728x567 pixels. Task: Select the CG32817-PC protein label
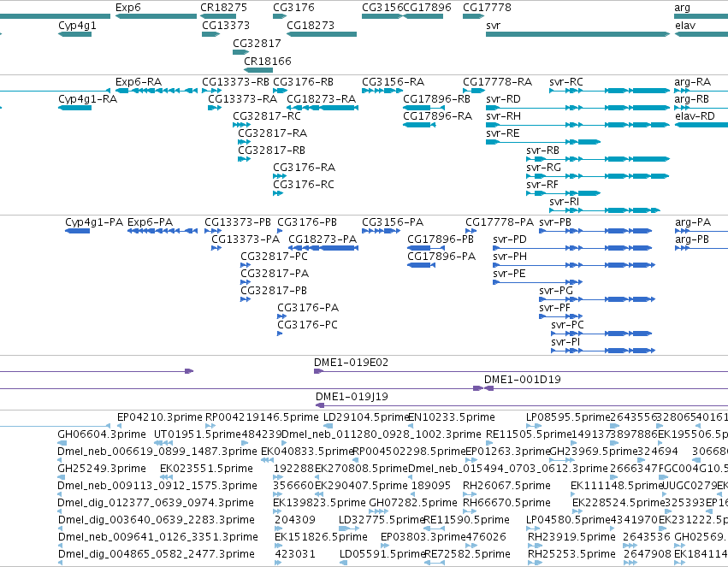pyautogui.click(x=274, y=256)
